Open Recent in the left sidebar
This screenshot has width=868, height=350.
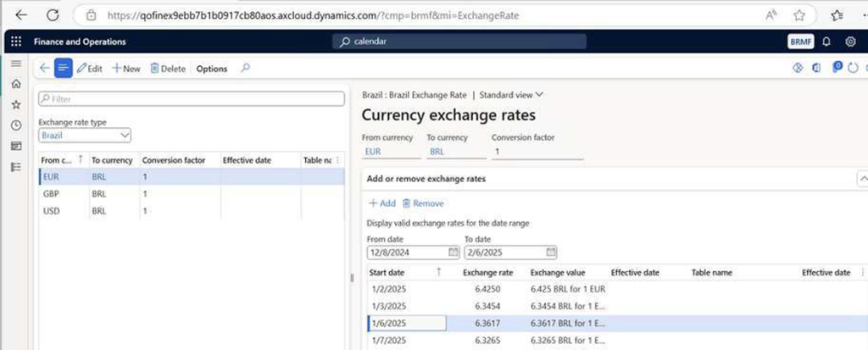pyautogui.click(x=16, y=125)
